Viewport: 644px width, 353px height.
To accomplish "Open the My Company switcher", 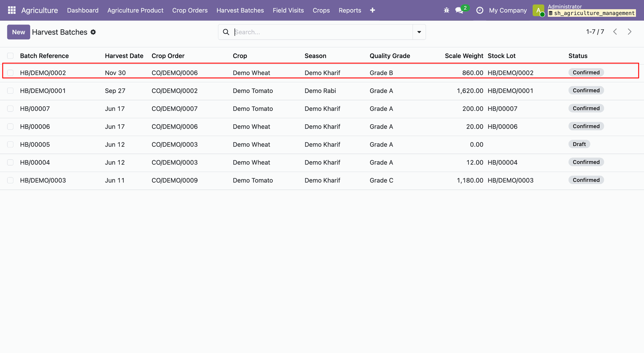I will (x=508, y=10).
